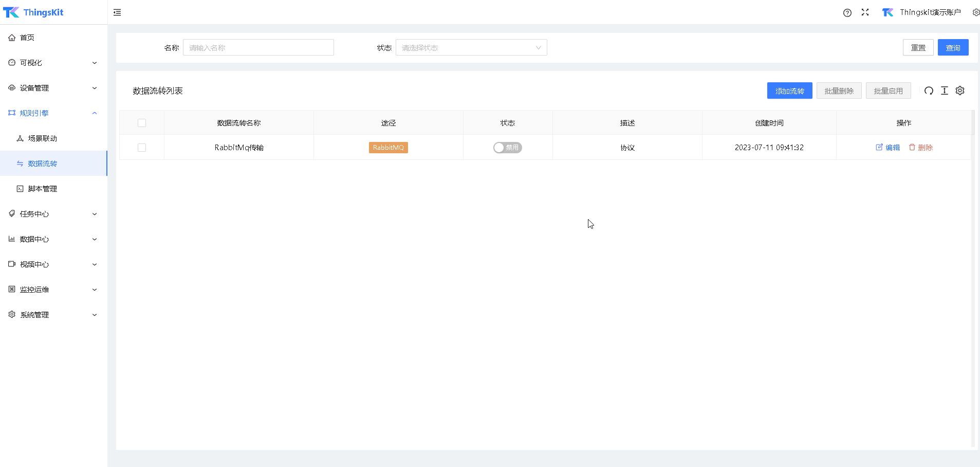Image resolution: width=980 pixels, height=467 pixels.
Task: Open table density (row height) icon
Action: pos(944,91)
